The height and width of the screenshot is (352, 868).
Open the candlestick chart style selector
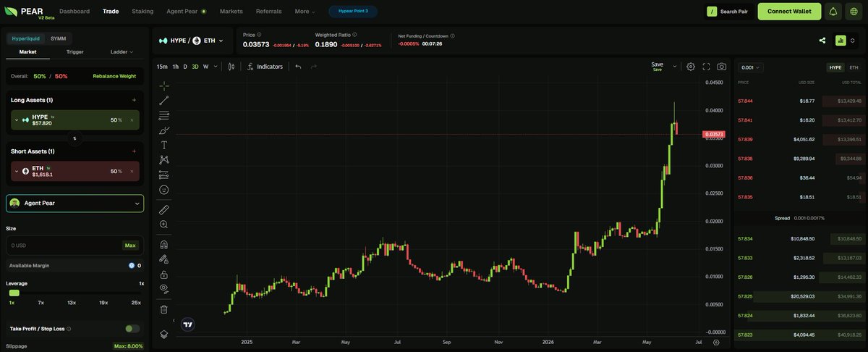click(x=231, y=67)
